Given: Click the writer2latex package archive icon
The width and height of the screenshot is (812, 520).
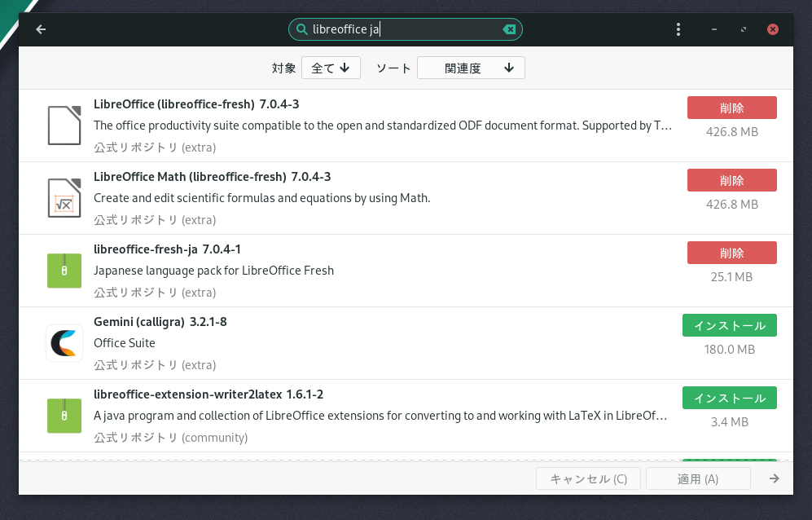Looking at the screenshot, I should coord(64,416).
